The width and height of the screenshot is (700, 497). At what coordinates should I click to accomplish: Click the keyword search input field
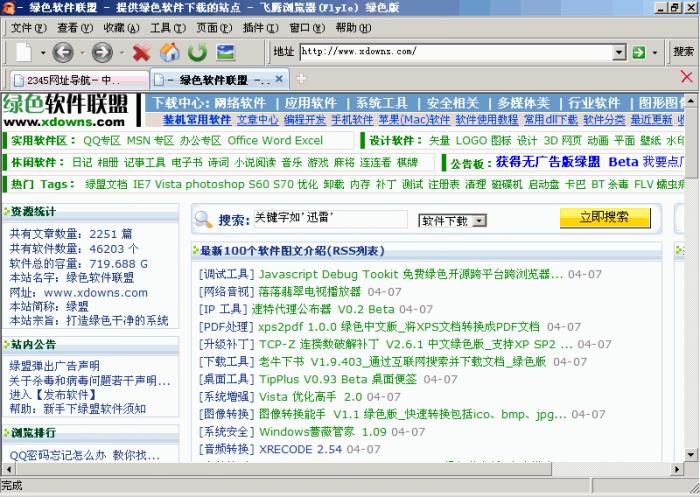point(330,219)
